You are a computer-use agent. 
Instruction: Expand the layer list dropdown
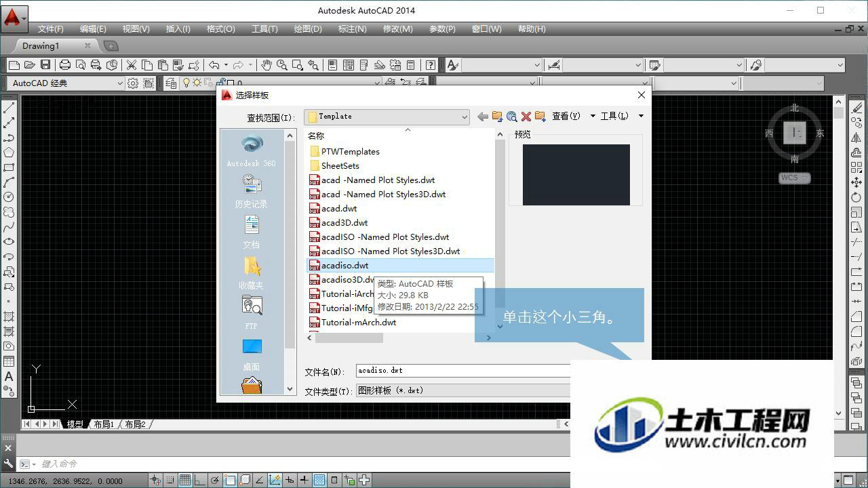pos(378,83)
